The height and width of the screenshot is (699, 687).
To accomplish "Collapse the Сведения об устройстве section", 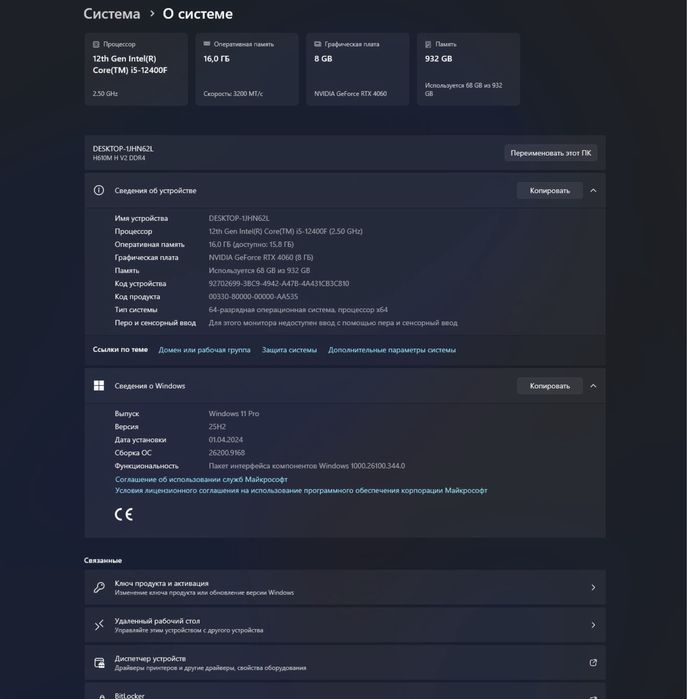I will pyautogui.click(x=593, y=190).
